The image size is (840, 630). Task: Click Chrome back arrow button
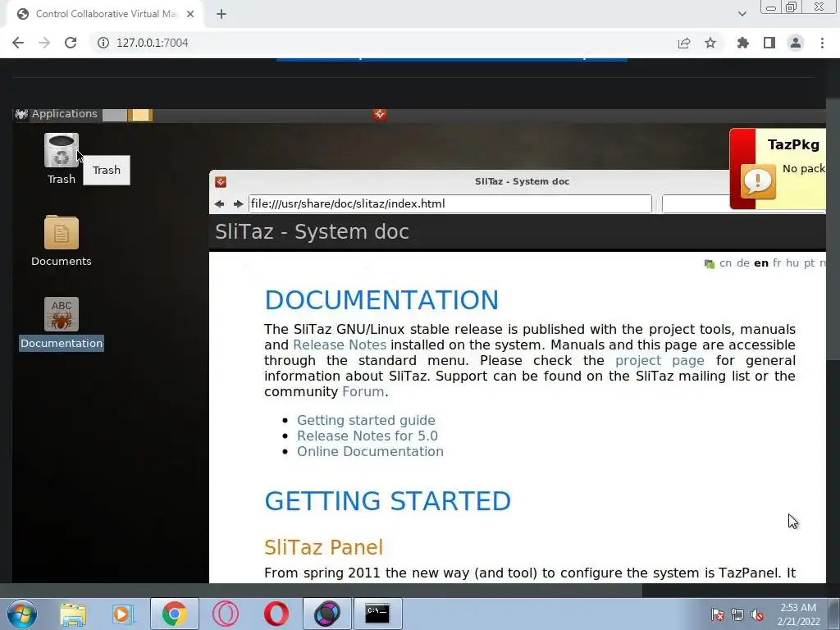click(x=18, y=43)
